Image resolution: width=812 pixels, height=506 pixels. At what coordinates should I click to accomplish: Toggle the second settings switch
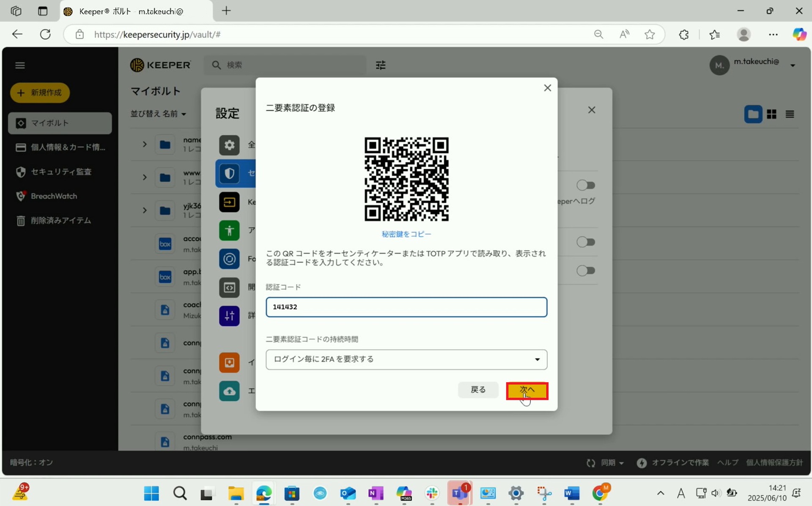586,242
